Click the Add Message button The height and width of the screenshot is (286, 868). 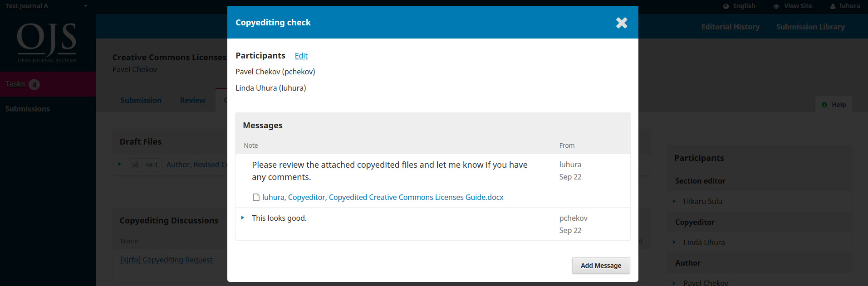point(601,266)
